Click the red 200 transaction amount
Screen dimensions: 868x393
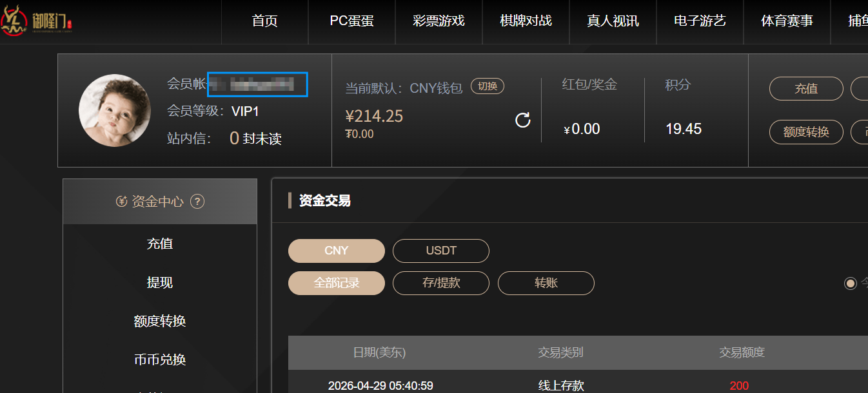pyautogui.click(x=739, y=386)
